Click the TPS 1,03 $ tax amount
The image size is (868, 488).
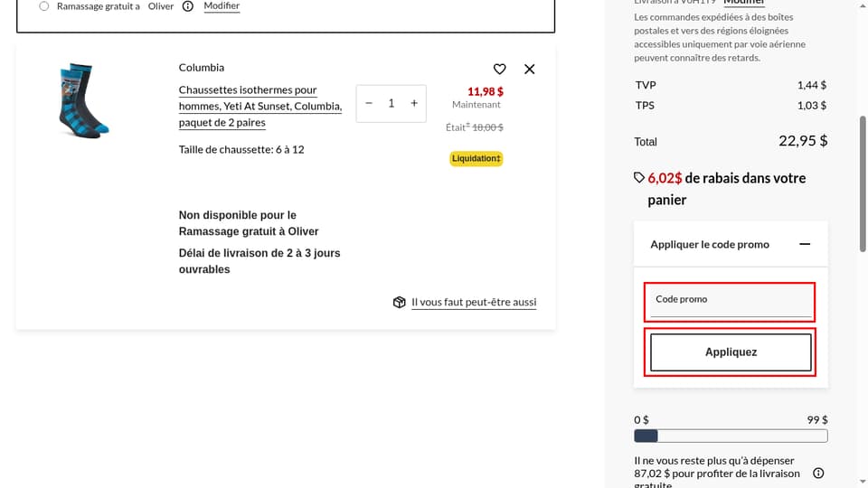coord(812,105)
